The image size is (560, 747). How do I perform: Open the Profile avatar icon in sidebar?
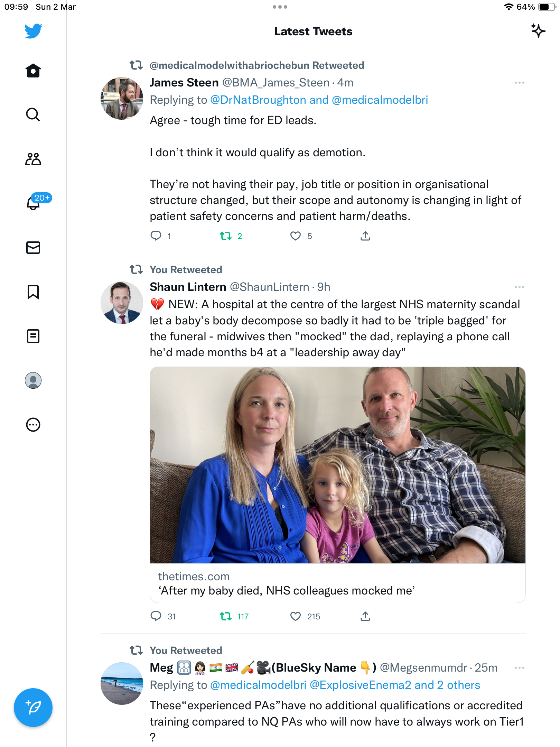point(33,380)
